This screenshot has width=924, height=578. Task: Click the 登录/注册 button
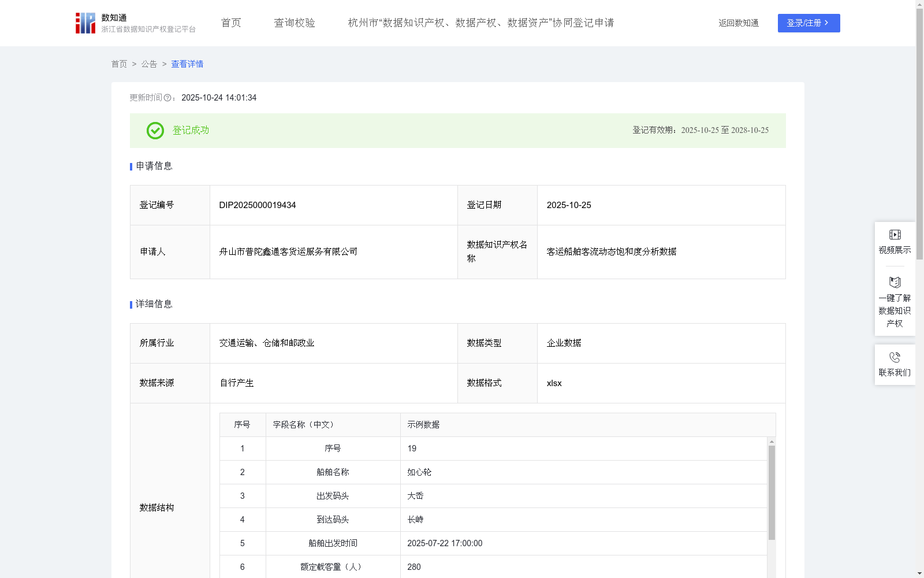coord(809,23)
